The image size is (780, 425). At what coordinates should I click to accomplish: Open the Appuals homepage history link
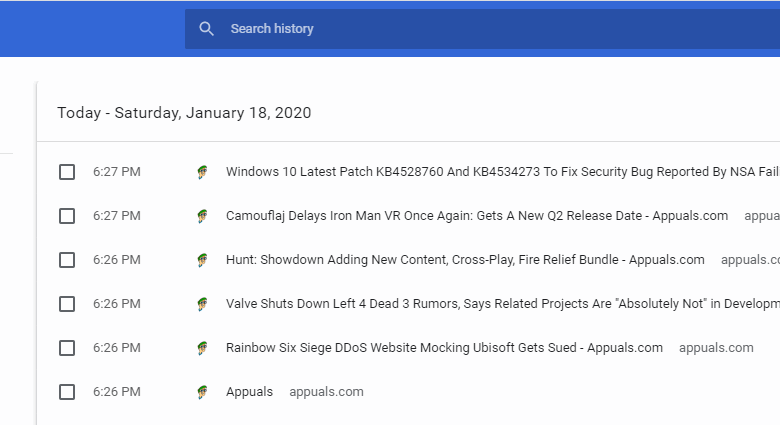[249, 392]
